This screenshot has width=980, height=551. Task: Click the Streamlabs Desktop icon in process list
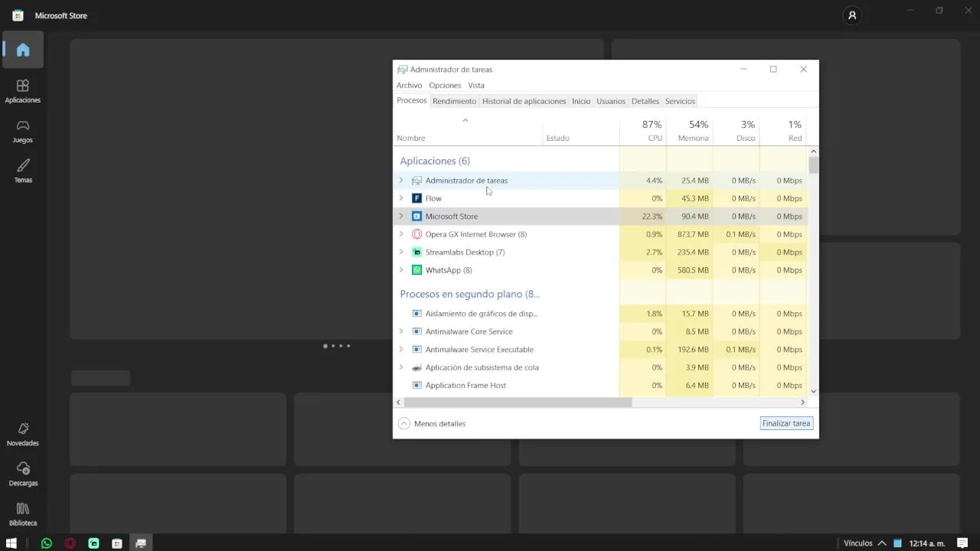click(x=416, y=252)
